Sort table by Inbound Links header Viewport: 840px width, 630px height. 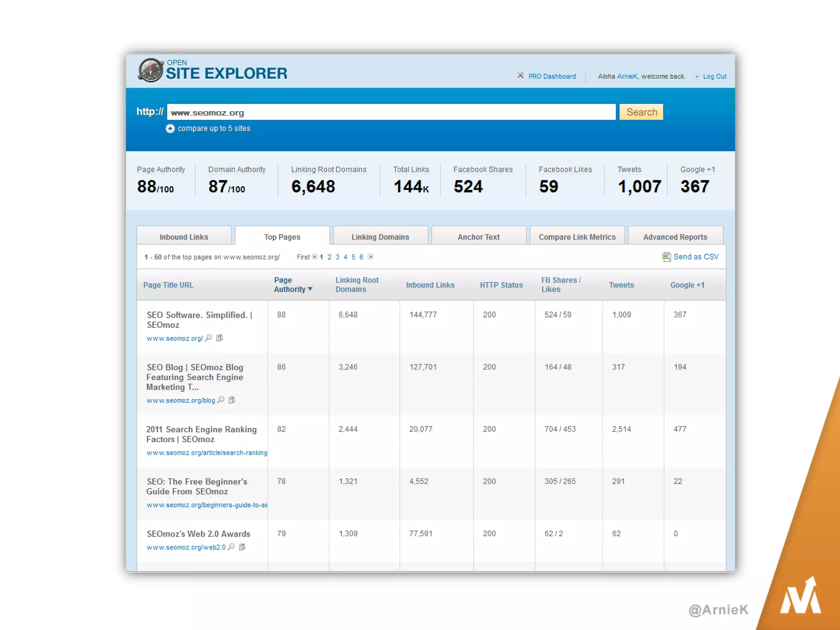[x=430, y=285]
